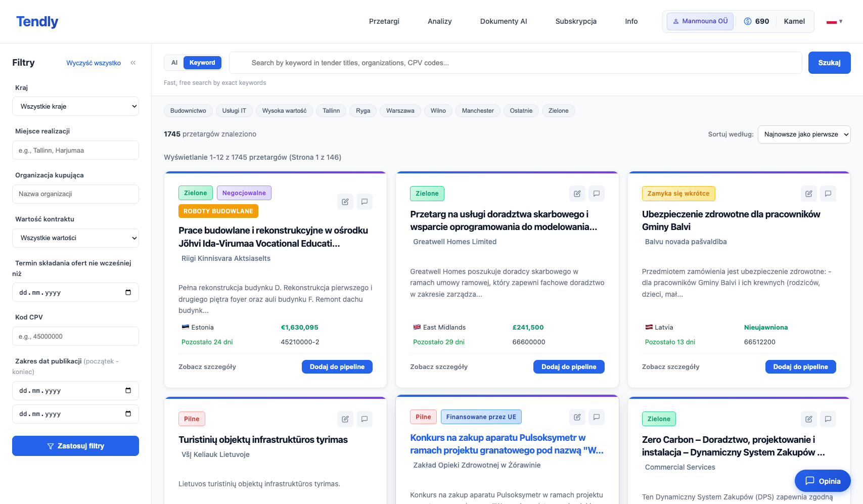
Task: Click edit icon on Zero Carbon tender card
Action: point(808,419)
